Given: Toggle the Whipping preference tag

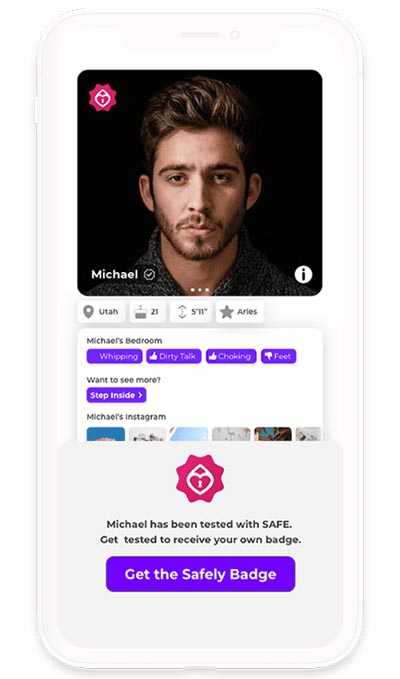Looking at the screenshot, I should click(114, 356).
